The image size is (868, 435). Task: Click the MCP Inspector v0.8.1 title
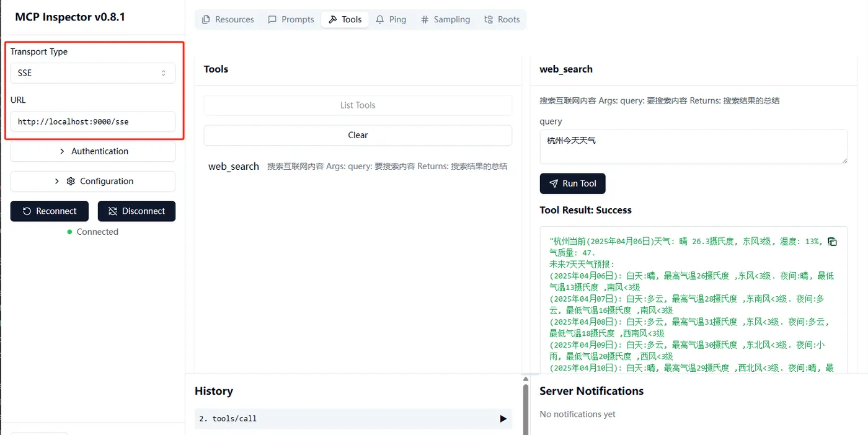coord(70,17)
